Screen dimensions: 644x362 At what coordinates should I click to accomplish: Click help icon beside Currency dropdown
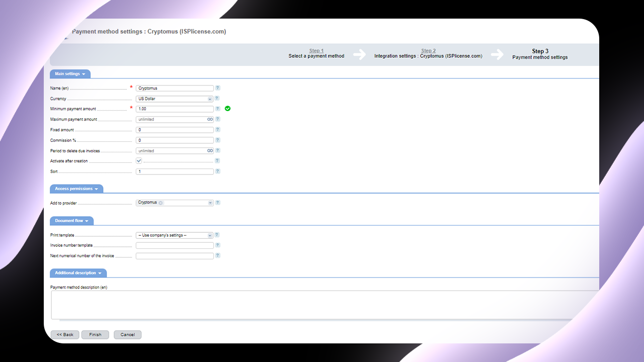[217, 99]
